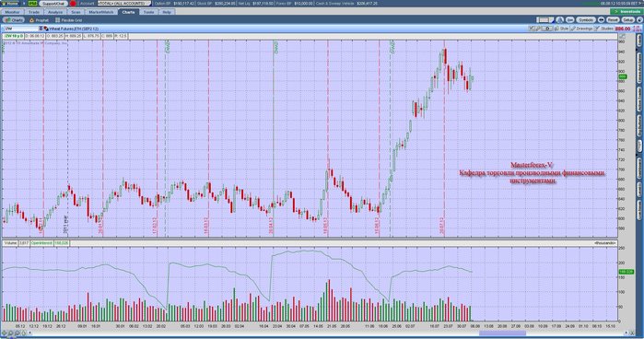This screenshot has width=644, height=339.
Task: Click the third zoom icon at bottom-left
Action: click(18, 333)
